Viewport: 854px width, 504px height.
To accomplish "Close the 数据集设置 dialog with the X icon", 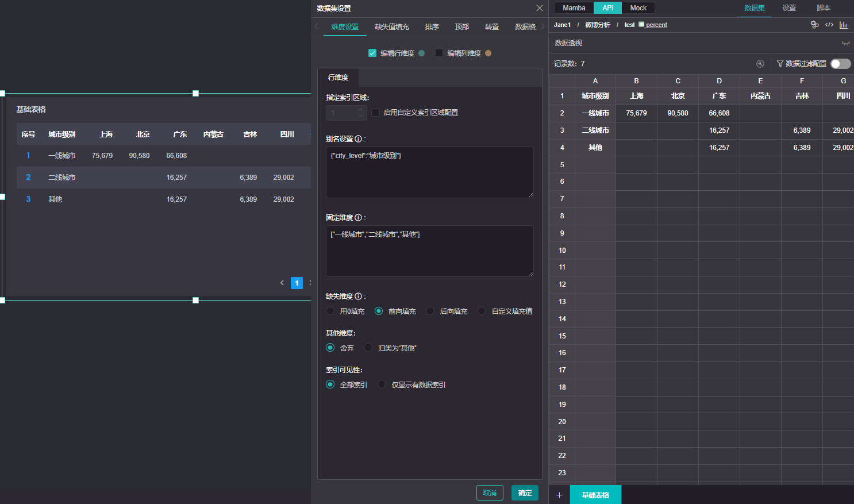I will (x=539, y=8).
